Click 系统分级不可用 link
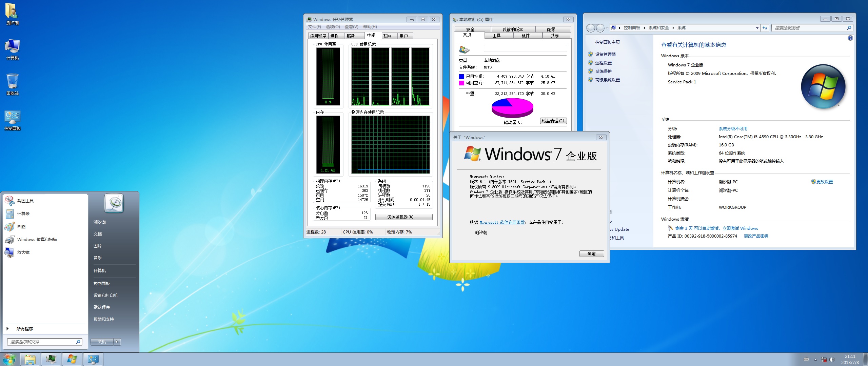Viewport: 868px width, 366px height. [x=733, y=128]
